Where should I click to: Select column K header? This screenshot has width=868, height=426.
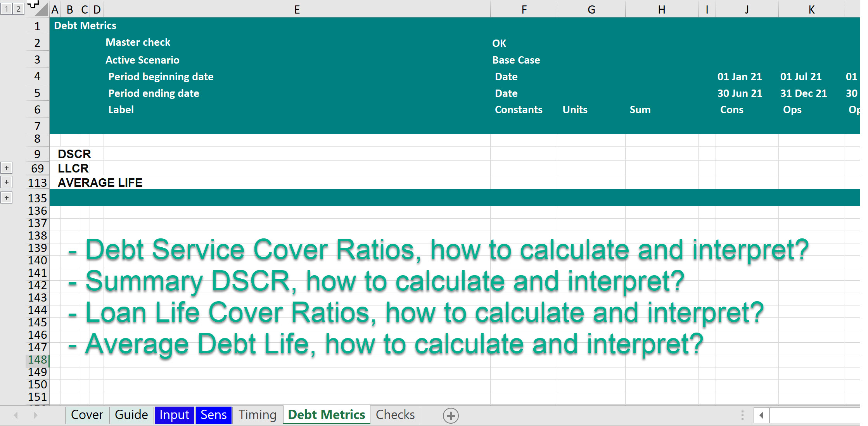[811, 9]
